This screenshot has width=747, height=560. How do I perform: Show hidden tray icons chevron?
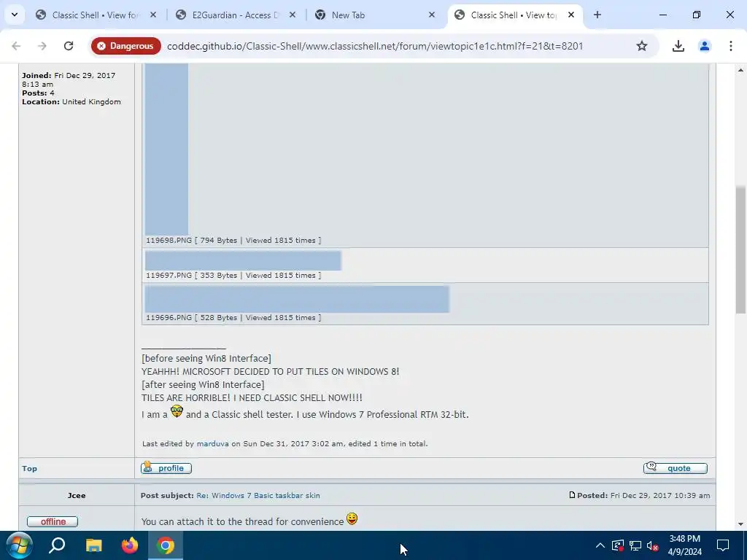pyautogui.click(x=600, y=545)
